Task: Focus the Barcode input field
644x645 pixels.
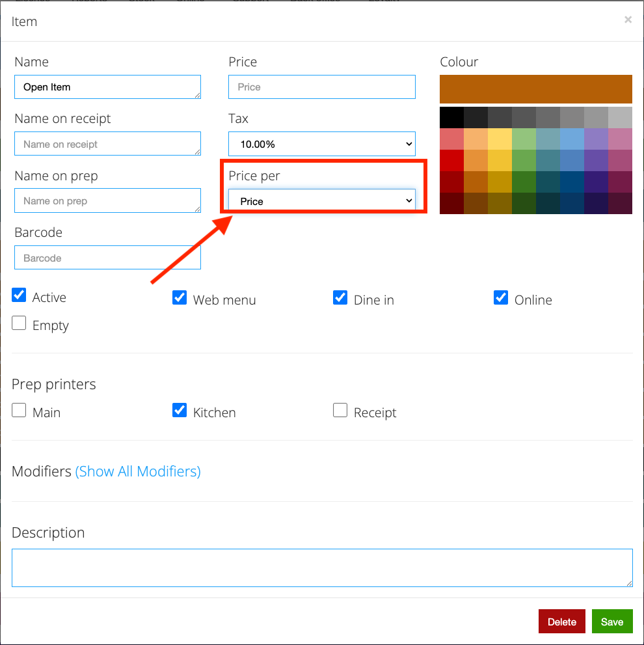Action: coord(107,258)
